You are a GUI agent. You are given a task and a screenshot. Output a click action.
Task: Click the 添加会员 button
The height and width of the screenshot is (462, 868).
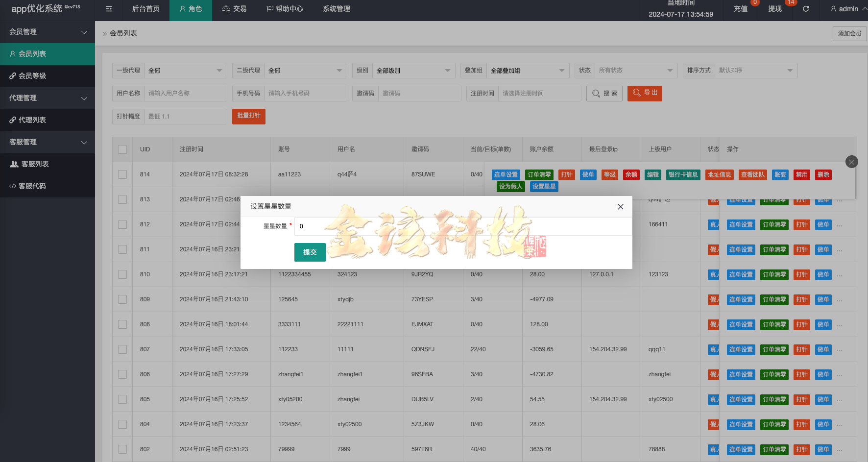849,33
